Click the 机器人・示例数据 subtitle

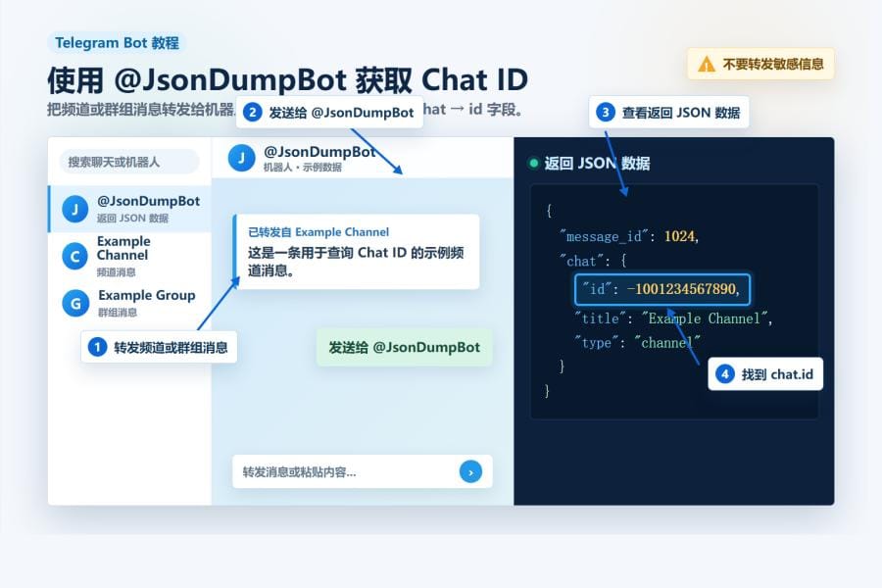point(303,168)
